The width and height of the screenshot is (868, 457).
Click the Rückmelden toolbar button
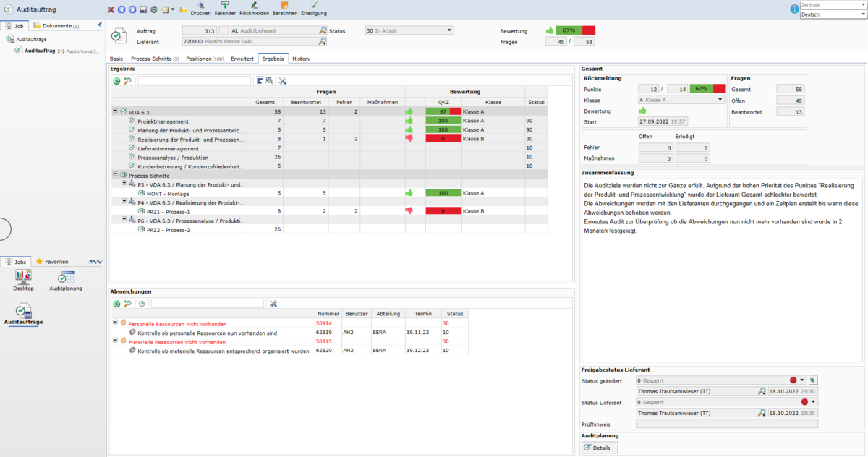pyautogui.click(x=254, y=9)
